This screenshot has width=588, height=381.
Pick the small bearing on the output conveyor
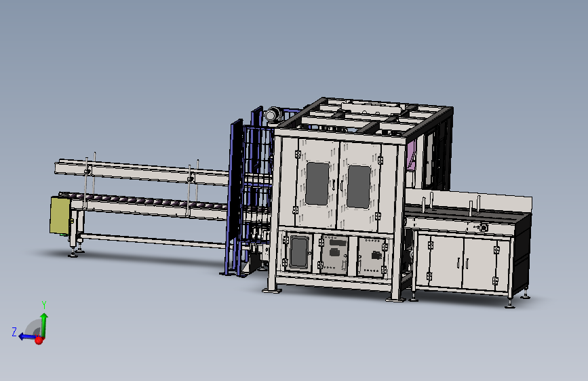(x=484, y=227)
